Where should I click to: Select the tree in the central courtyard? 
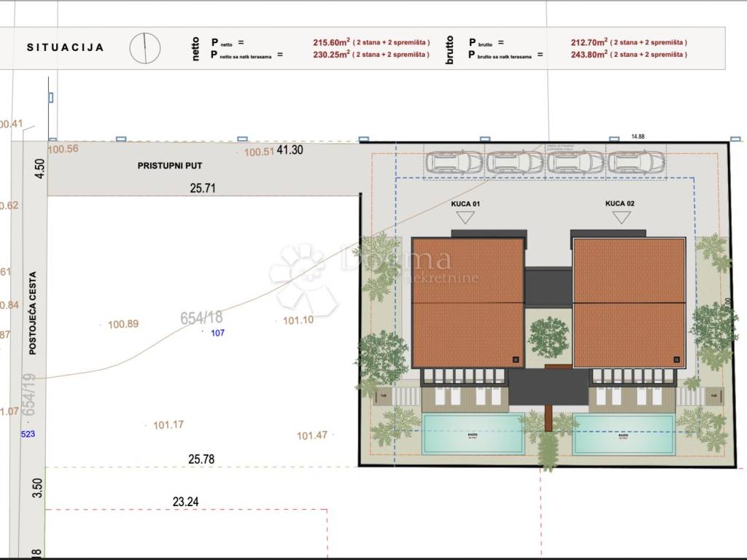coord(549,337)
